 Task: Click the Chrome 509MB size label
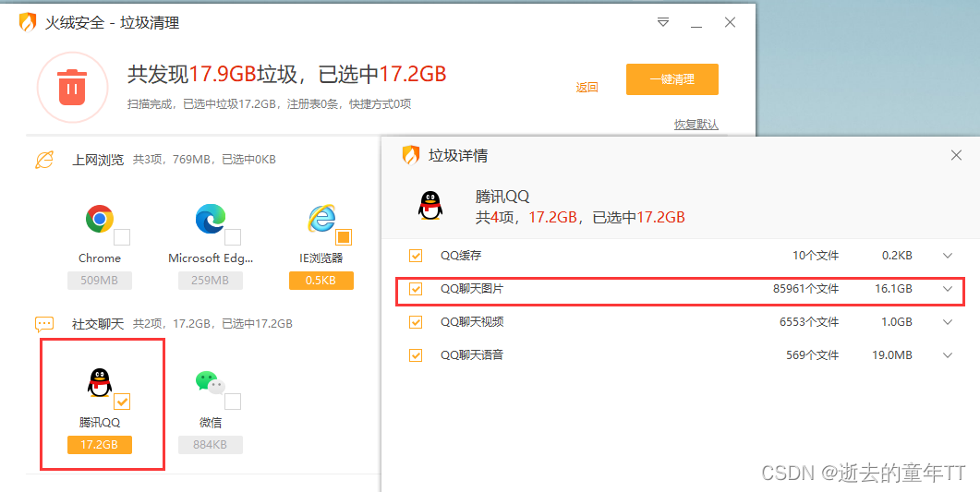100,281
